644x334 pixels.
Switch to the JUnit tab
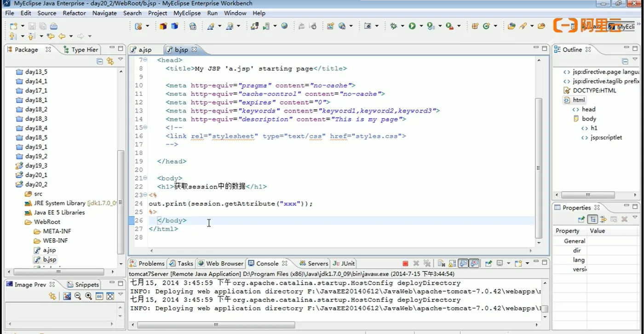[344, 264]
